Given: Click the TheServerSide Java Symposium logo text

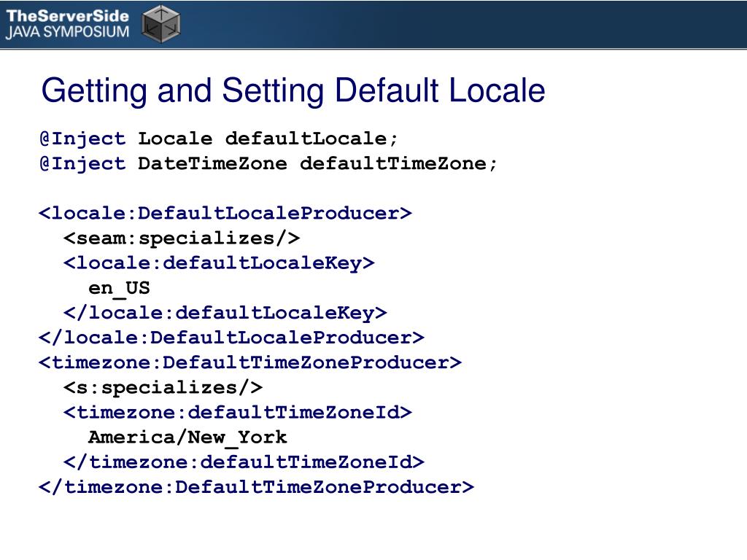Looking at the screenshot, I should tap(68, 24).
